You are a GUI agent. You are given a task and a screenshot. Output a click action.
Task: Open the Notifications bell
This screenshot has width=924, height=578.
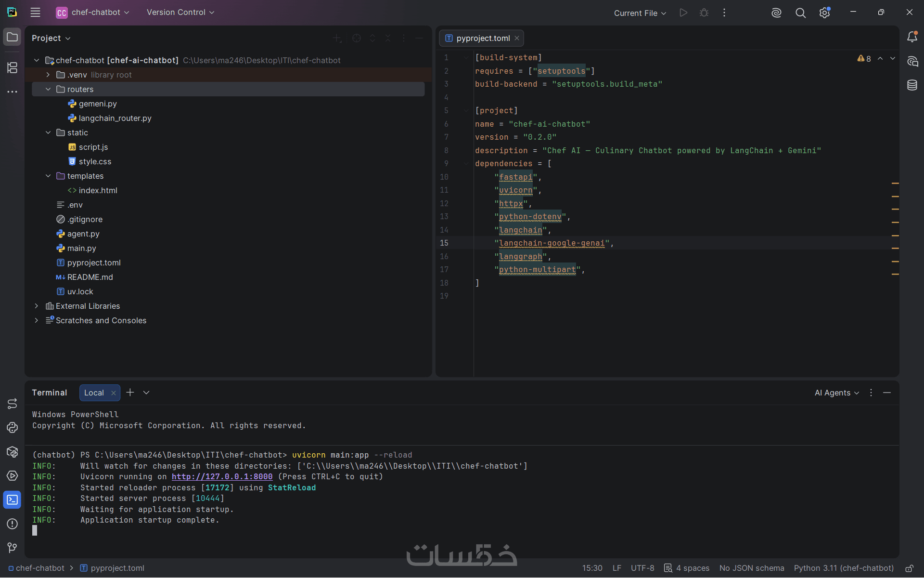tap(912, 37)
